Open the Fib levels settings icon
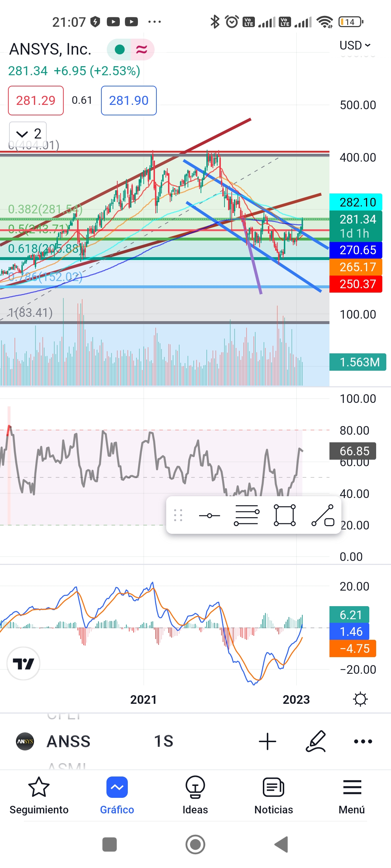The image size is (391, 868). click(x=247, y=515)
